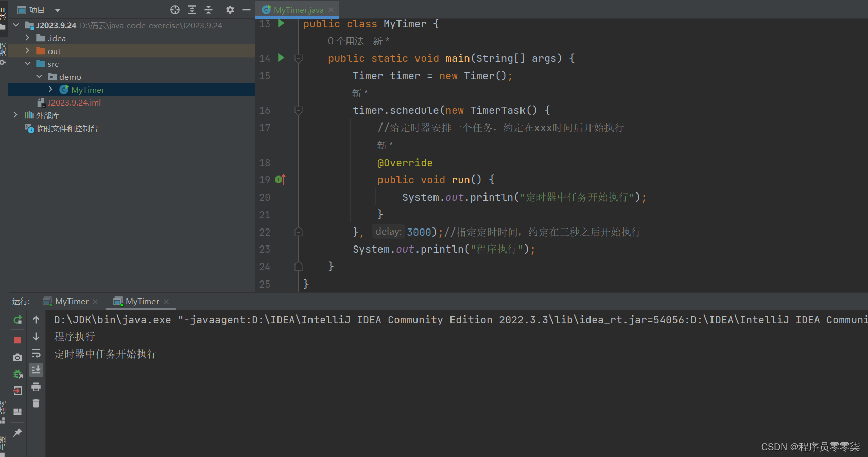Expand all in Project panel

coord(192,10)
